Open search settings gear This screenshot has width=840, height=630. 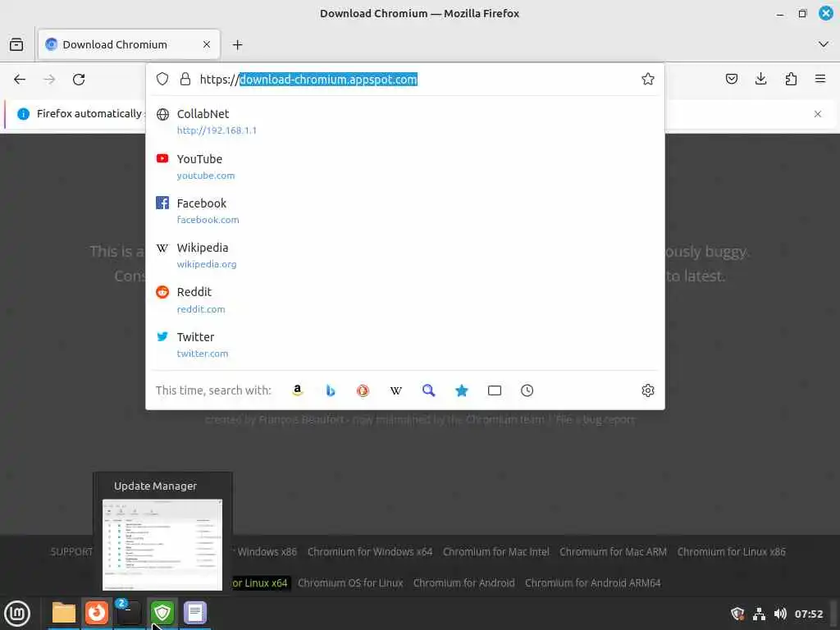[648, 390]
